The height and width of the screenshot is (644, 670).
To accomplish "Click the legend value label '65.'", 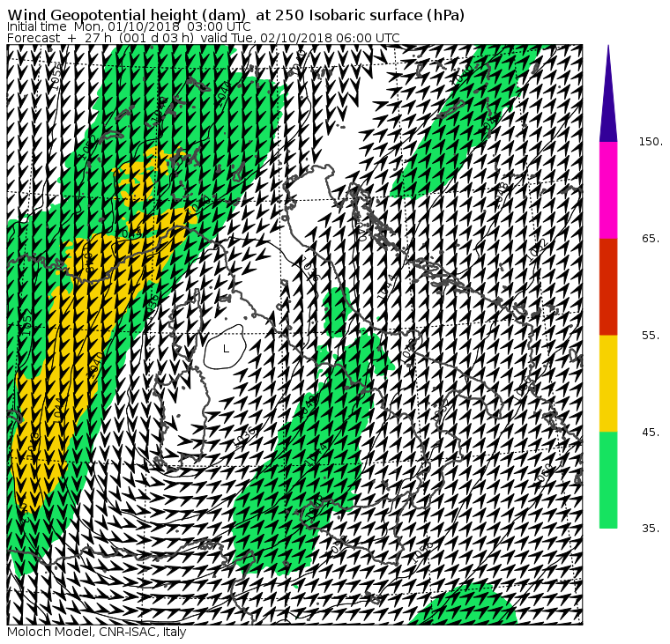I will (x=651, y=238).
